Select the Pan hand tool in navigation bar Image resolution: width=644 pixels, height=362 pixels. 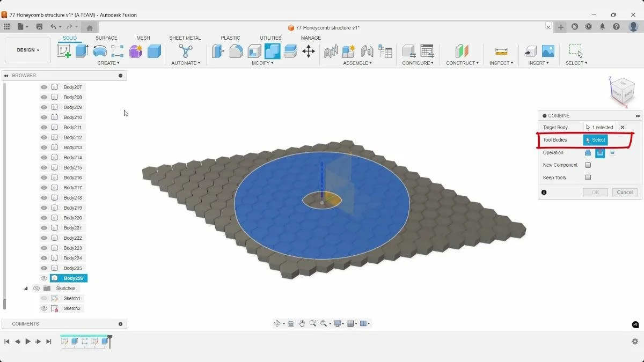[x=302, y=323]
